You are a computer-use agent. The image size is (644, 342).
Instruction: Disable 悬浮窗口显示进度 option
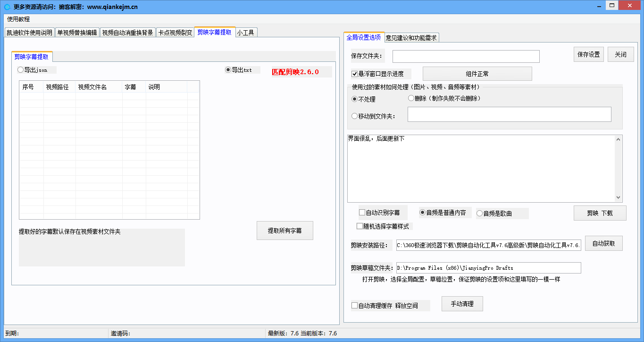click(353, 74)
